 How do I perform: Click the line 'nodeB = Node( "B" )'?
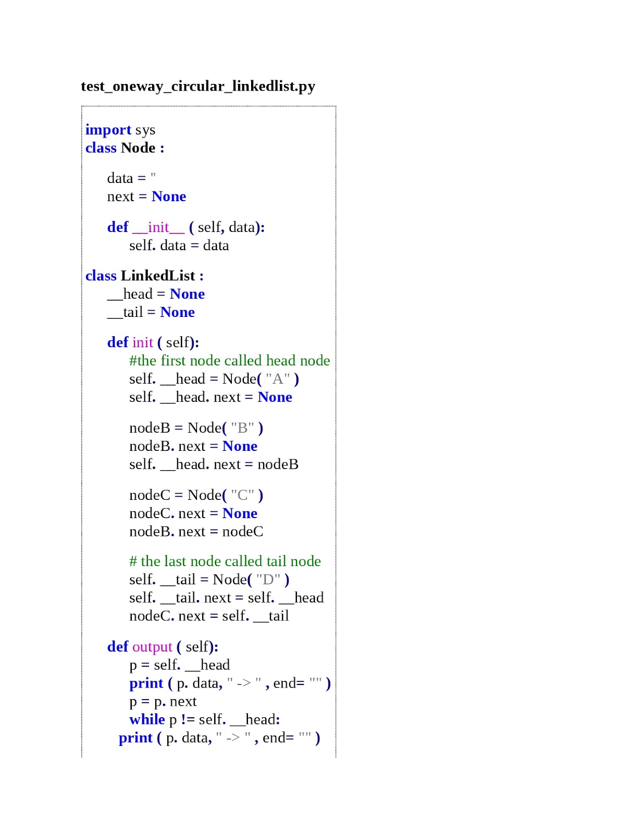tap(196, 428)
